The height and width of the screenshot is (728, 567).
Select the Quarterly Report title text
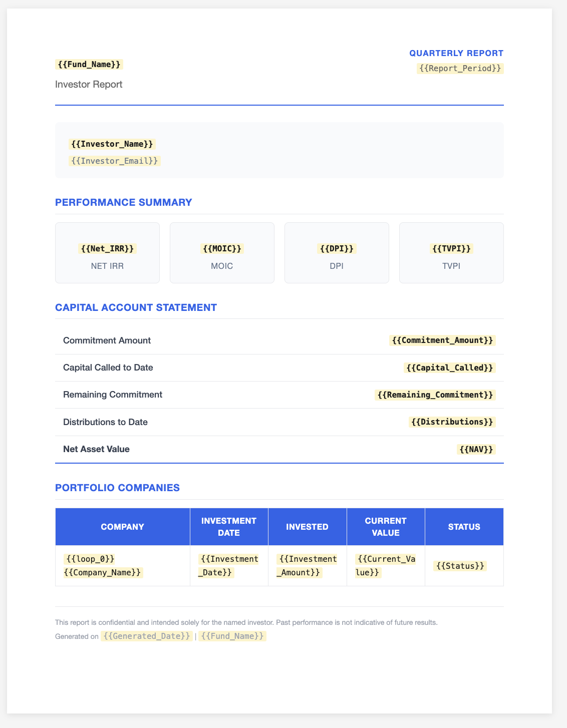456,53
